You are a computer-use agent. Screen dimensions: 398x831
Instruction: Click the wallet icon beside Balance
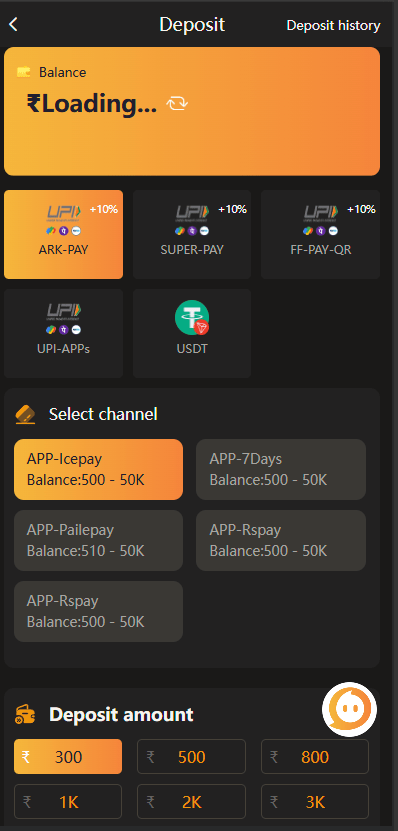coord(23,72)
